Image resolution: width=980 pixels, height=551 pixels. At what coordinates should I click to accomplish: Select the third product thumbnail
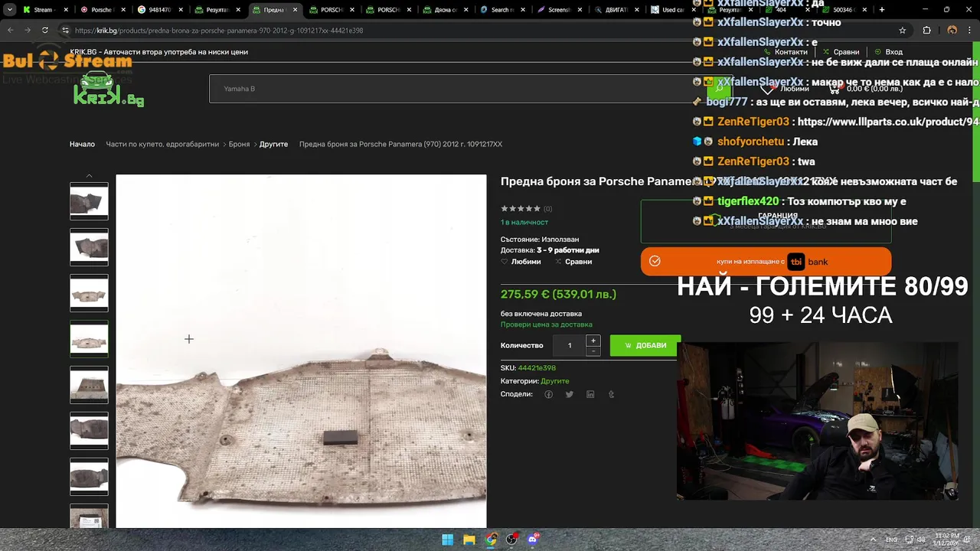point(89,293)
